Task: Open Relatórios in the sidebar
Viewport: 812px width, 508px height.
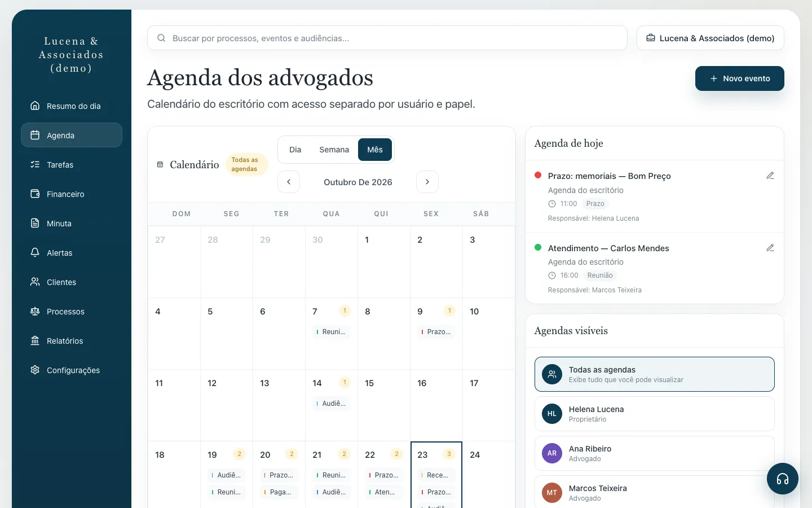Action: 72,341
